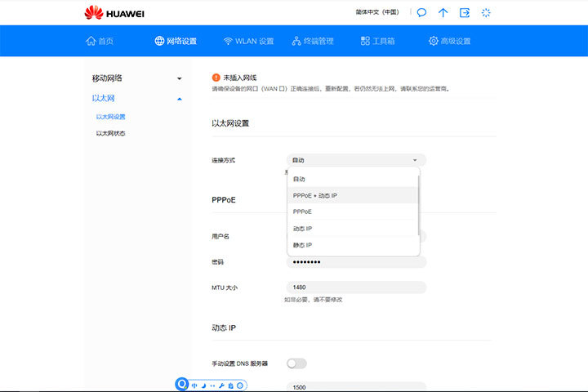
Task: Click the wrench icon in input toolbar
Action: [x=221, y=385]
